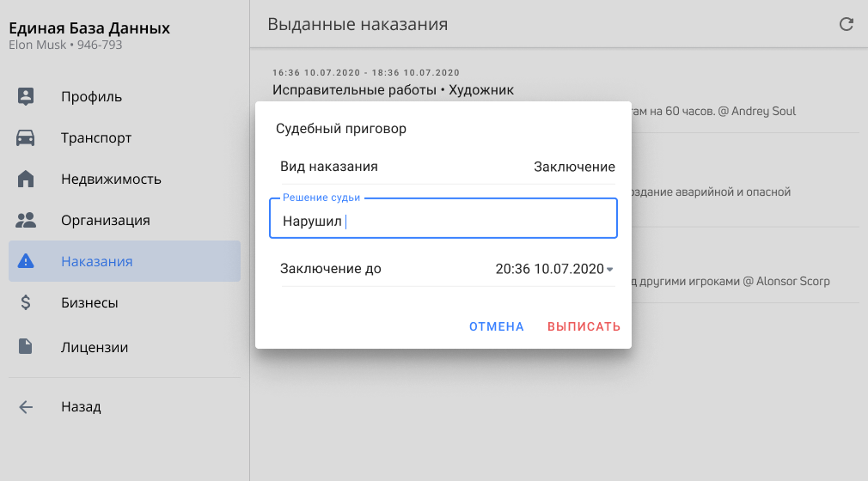Expand the Заключение до date dropdown arrow
The image size is (868, 481).
point(610,270)
